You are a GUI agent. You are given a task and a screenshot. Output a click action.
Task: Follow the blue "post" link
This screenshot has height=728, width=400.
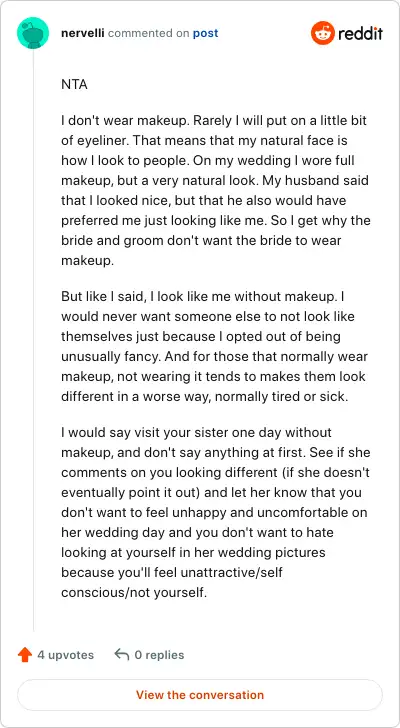[206, 33]
